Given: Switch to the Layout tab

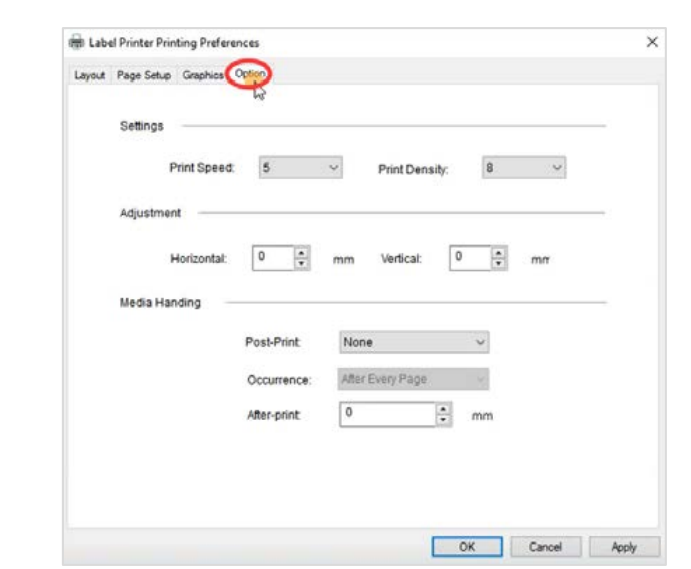Looking at the screenshot, I should click(x=89, y=75).
